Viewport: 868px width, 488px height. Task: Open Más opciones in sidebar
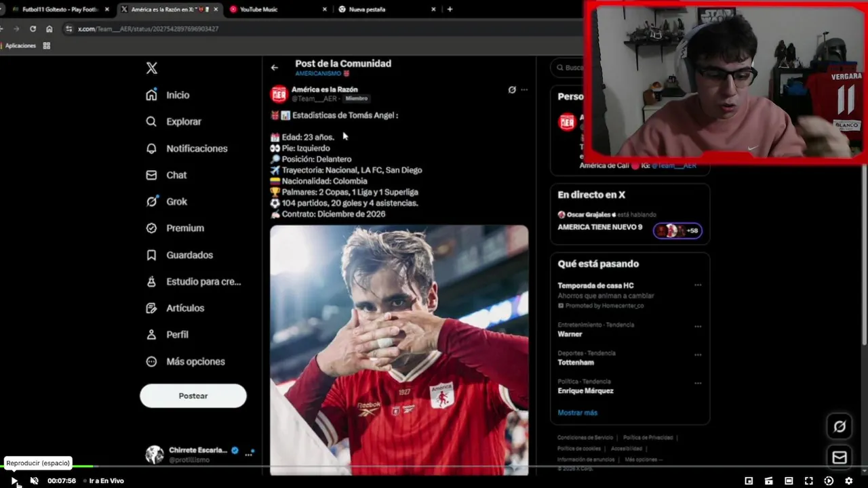coord(185,361)
